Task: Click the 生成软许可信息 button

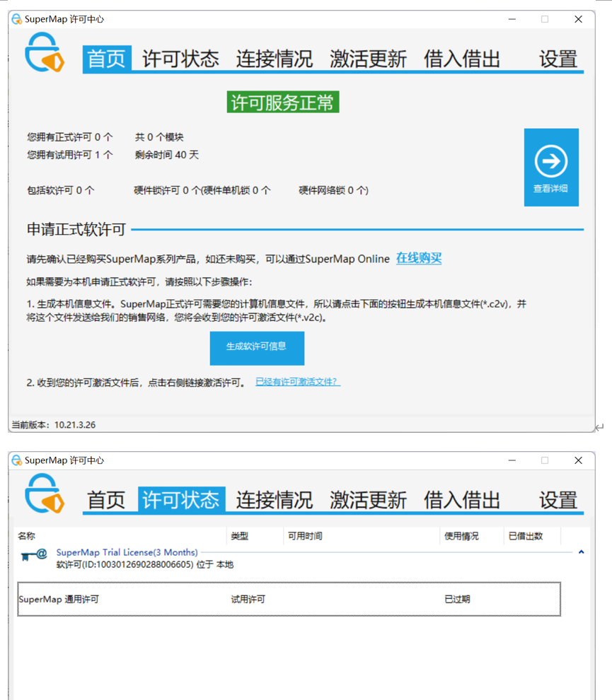Action: tap(257, 348)
